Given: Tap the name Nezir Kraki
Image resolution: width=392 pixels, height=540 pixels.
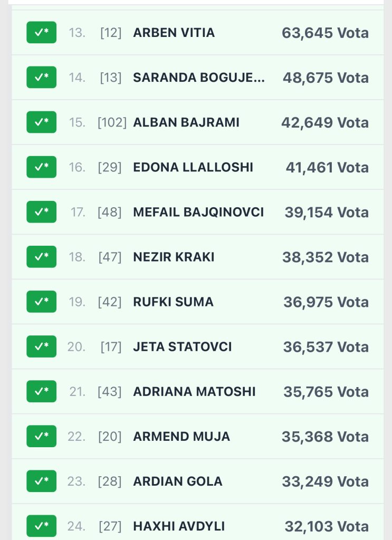Looking at the screenshot, I should (174, 257).
